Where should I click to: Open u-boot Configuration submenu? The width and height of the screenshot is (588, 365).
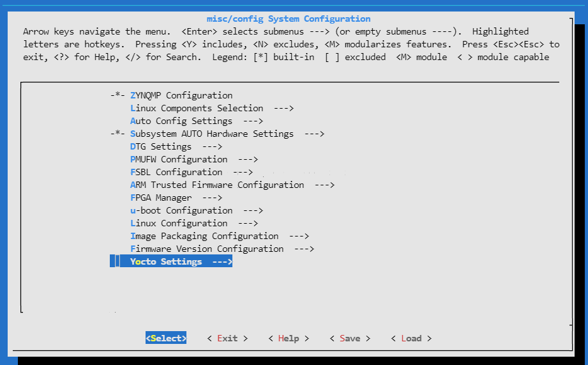pos(197,210)
